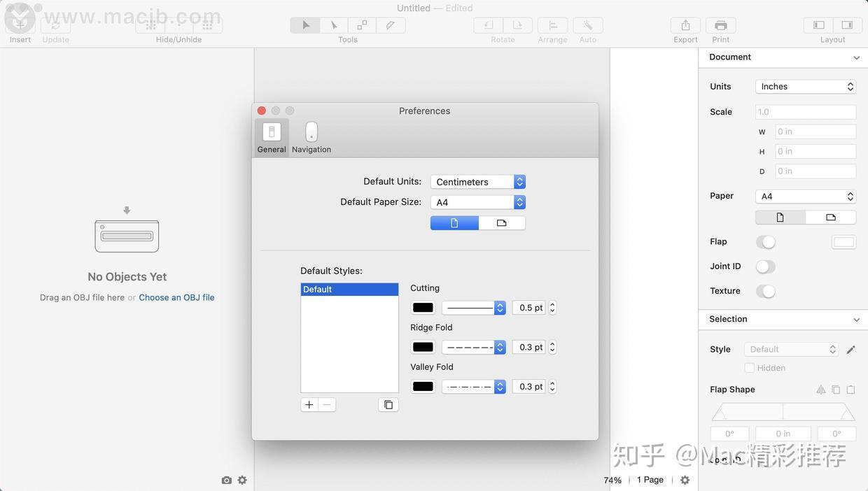The height and width of the screenshot is (491, 868).
Task: Click the Choose an OBJ file link
Action: pyautogui.click(x=176, y=297)
